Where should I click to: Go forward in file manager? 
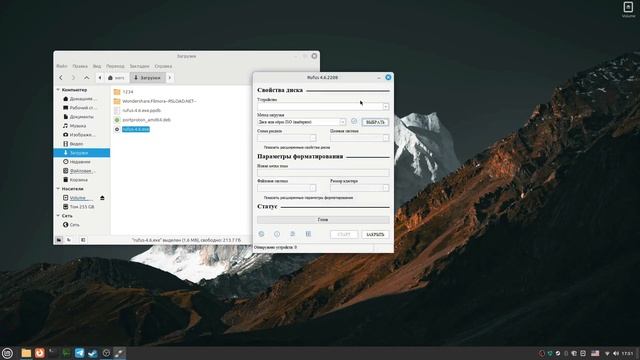[x=73, y=78]
